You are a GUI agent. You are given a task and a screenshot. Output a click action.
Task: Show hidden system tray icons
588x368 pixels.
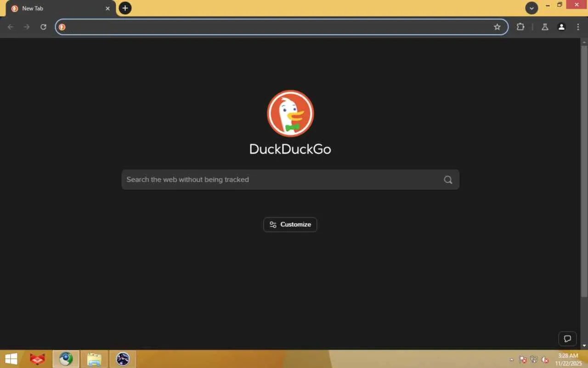click(512, 360)
